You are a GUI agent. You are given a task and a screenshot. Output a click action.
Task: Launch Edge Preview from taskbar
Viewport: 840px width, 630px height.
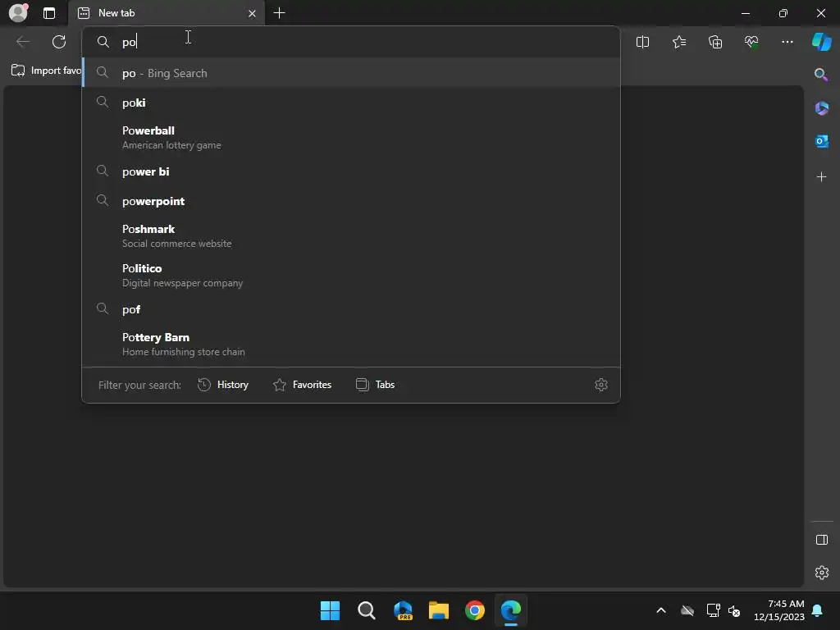coord(403,610)
